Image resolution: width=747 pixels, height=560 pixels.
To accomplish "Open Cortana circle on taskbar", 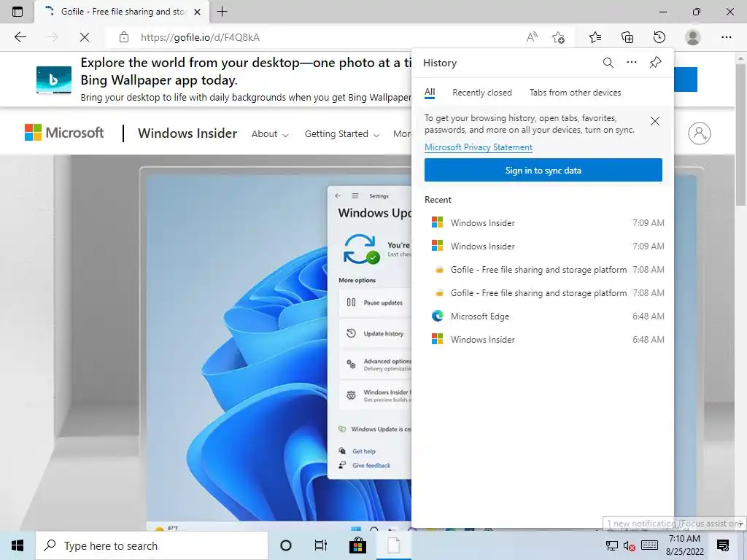I will (286, 545).
